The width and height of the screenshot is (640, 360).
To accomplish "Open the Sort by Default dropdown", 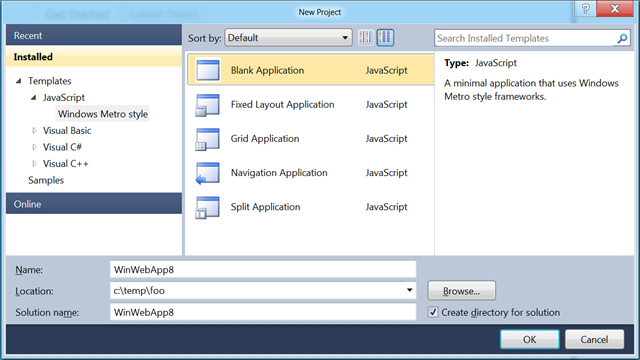I will 288,38.
